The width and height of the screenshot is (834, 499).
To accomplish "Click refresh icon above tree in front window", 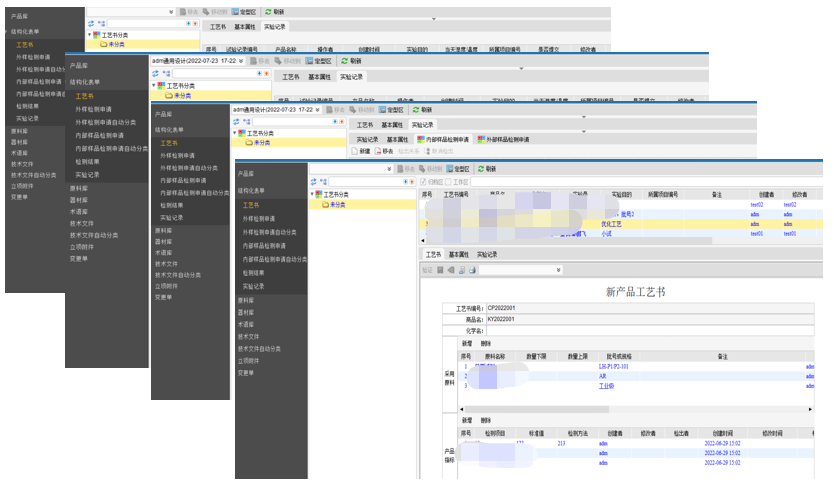I will point(315,182).
